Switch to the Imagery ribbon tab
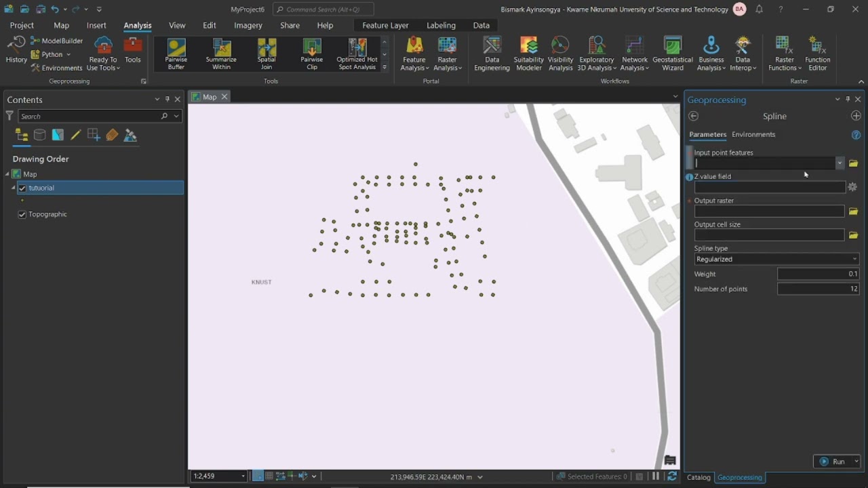This screenshot has width=868, height=488. pyautogui.click(x=248, y=25)
